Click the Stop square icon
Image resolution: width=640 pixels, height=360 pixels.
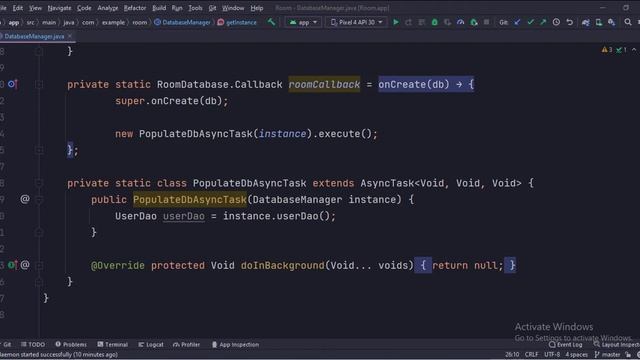coord(487,22)
